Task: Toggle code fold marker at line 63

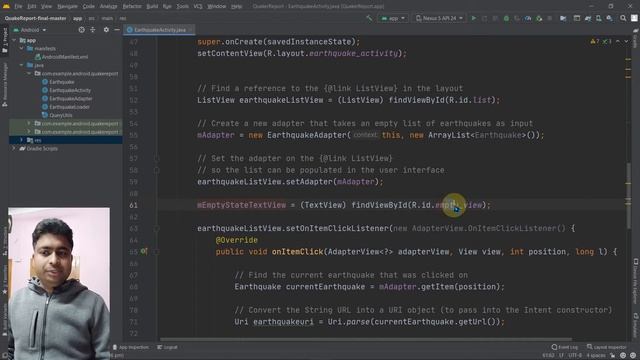Action: (156, 229)
